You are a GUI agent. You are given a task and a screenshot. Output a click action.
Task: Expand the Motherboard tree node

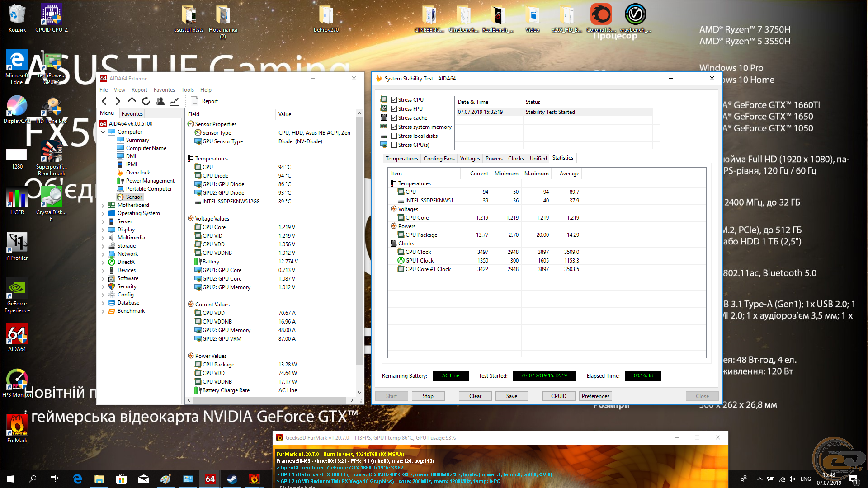103,205
